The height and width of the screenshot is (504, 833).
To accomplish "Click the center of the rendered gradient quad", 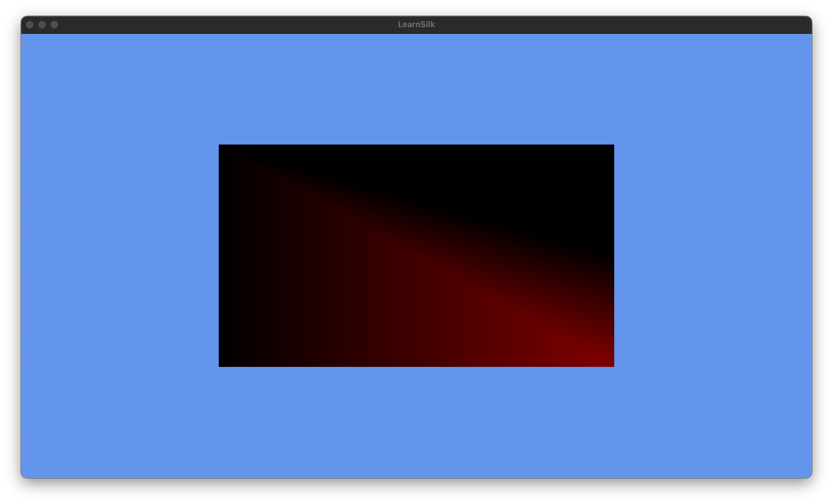I will (x=416, y=256).
